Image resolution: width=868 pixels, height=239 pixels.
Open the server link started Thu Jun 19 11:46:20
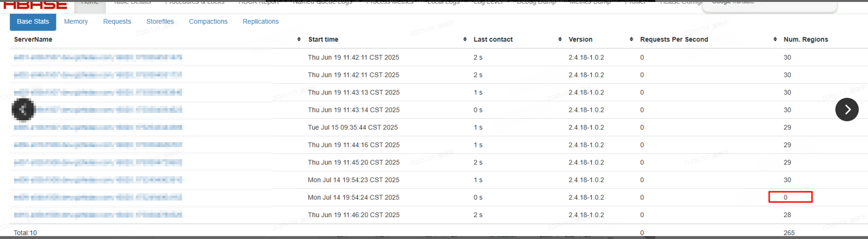(x=98, y=215)
